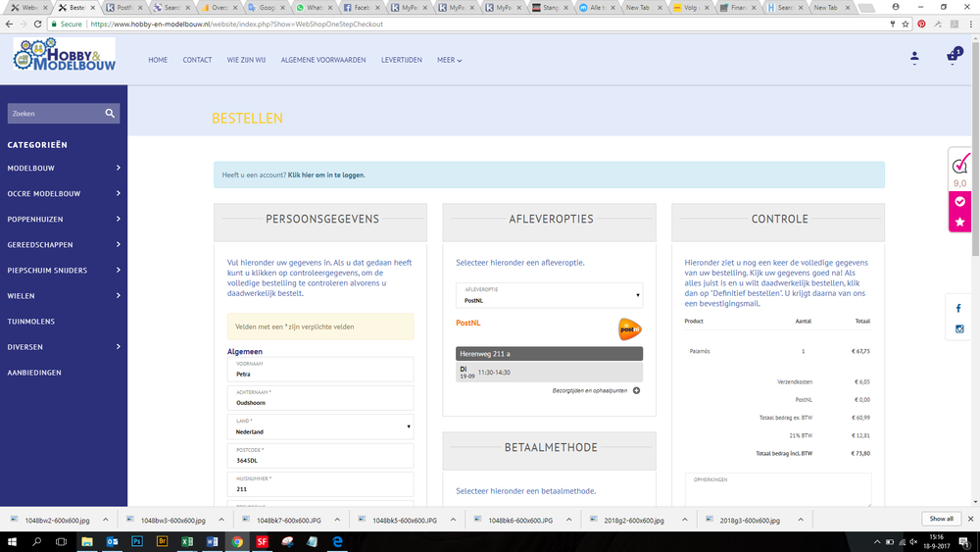Screen dimensions: 980x552
Task: Open download menu for 1048bw2-600x600.jpg
Action: tap(106, 520)
